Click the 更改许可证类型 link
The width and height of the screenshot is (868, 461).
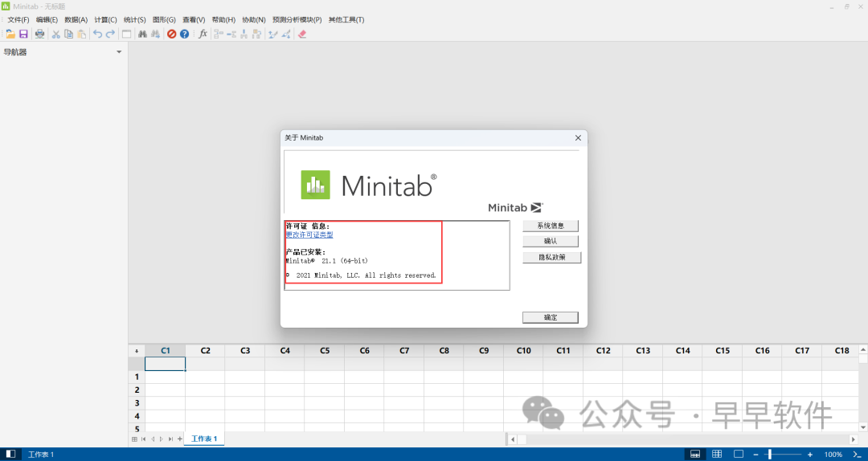[x=309, y=235]
